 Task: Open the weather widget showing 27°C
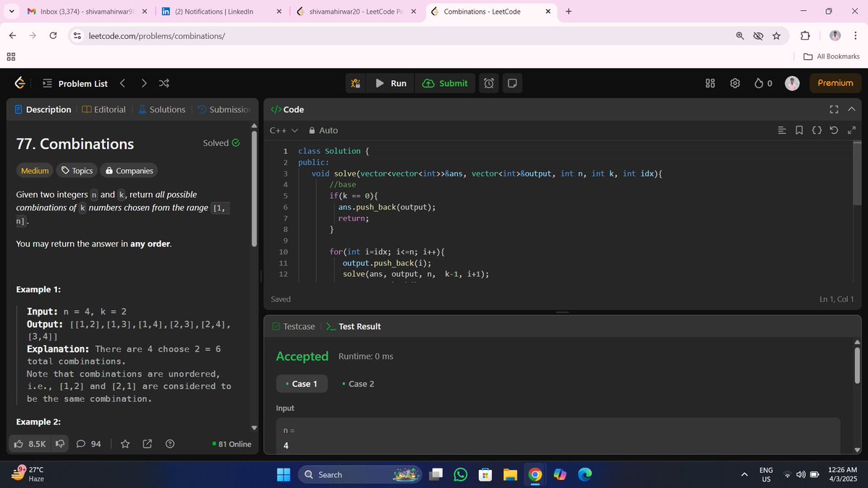(x=27, y=474)
